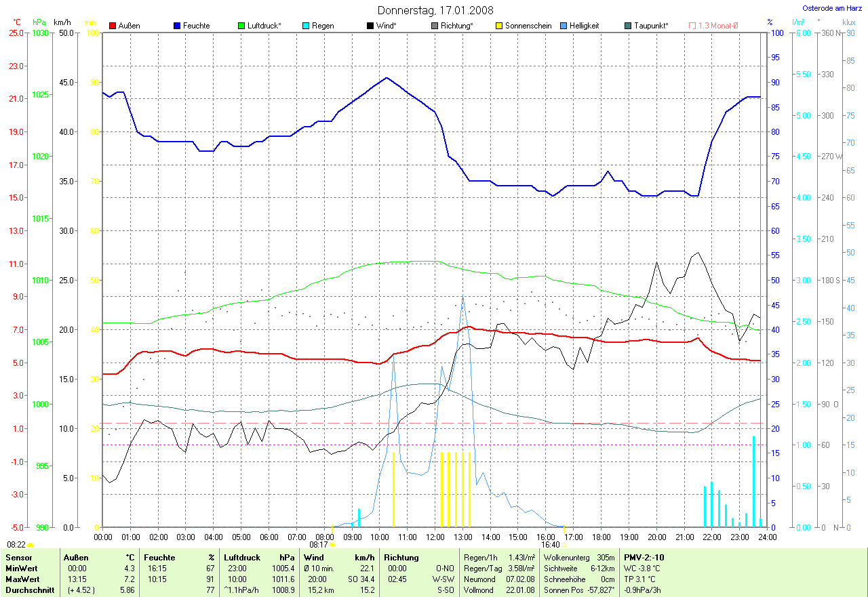Click the light blue Helligkeit legend square
868x597 pixels.
[x=564, y=26]
